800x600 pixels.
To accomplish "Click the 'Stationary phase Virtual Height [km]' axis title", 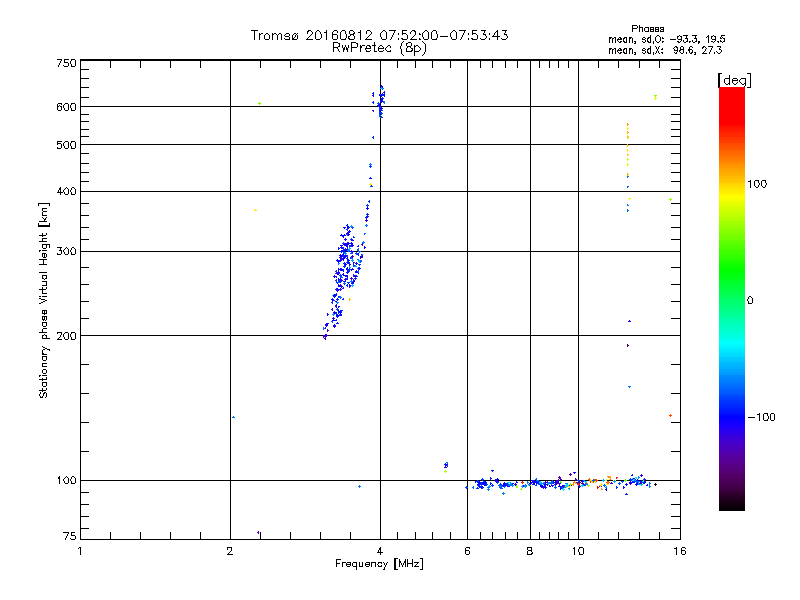I will [44, 300].
